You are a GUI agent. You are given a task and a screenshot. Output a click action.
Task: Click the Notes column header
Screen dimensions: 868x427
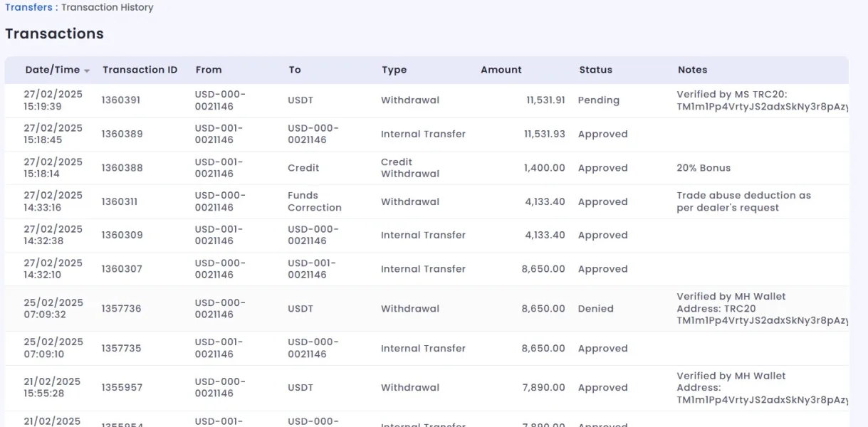pos(692,70)
